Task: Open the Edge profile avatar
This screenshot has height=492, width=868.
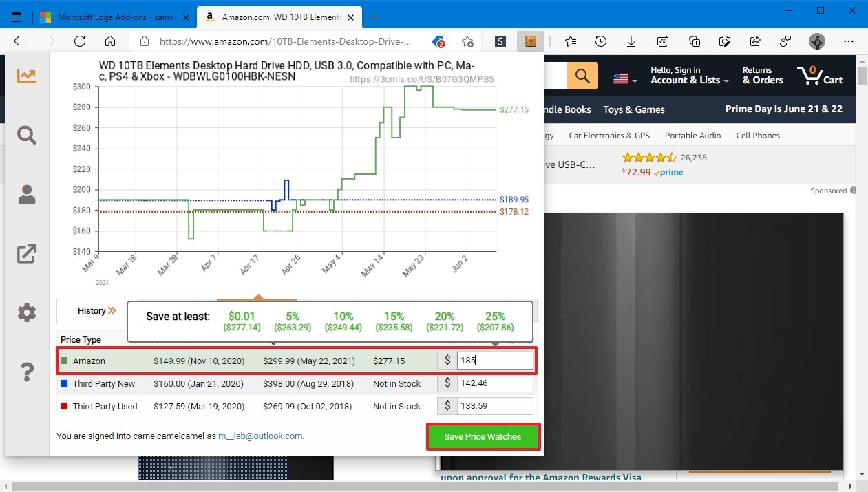Action: coord(817,41)
